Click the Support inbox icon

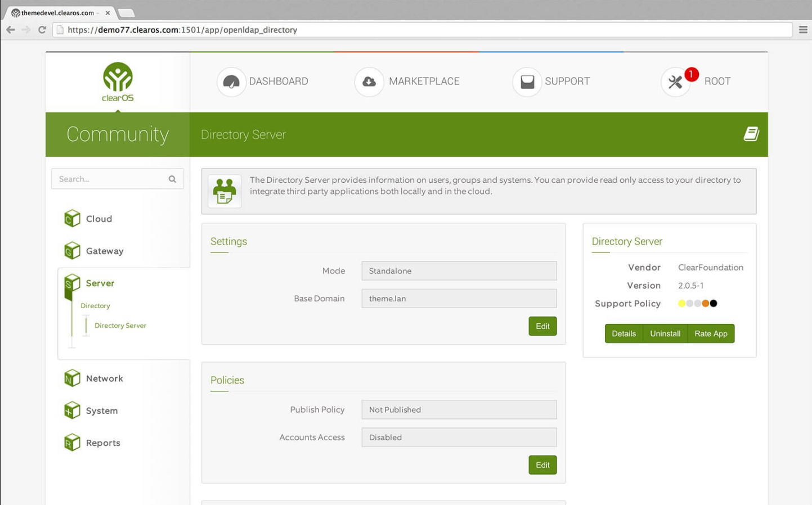coord(527,82)
